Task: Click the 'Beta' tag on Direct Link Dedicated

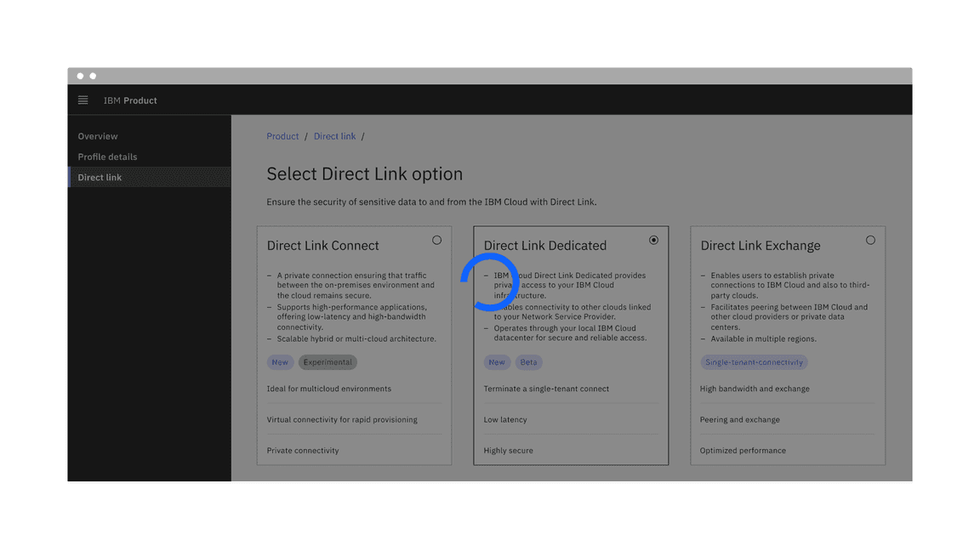Action: pyautogui.click(x=529, y=362)
